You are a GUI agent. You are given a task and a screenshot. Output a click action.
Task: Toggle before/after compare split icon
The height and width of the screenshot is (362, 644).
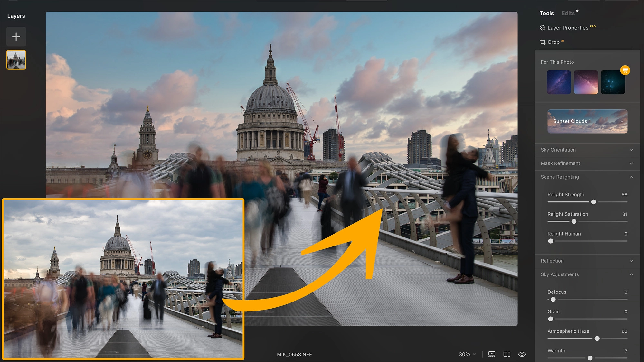coord(507,354)
